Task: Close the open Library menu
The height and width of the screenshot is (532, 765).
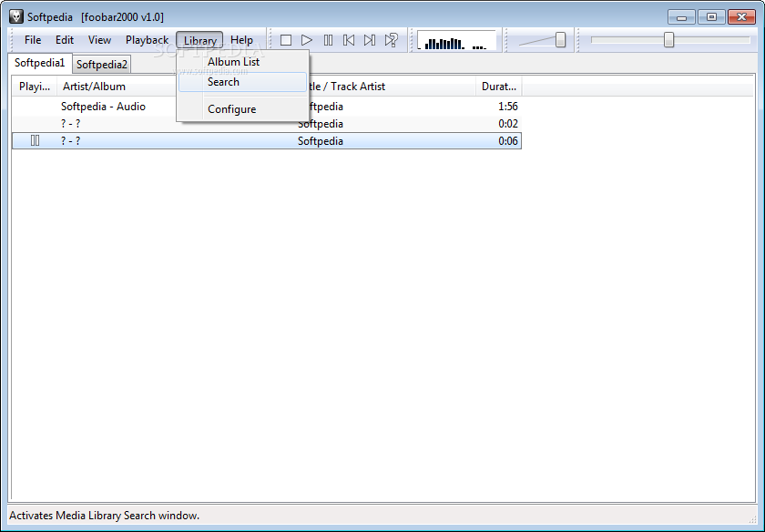Action: point(200,40)
